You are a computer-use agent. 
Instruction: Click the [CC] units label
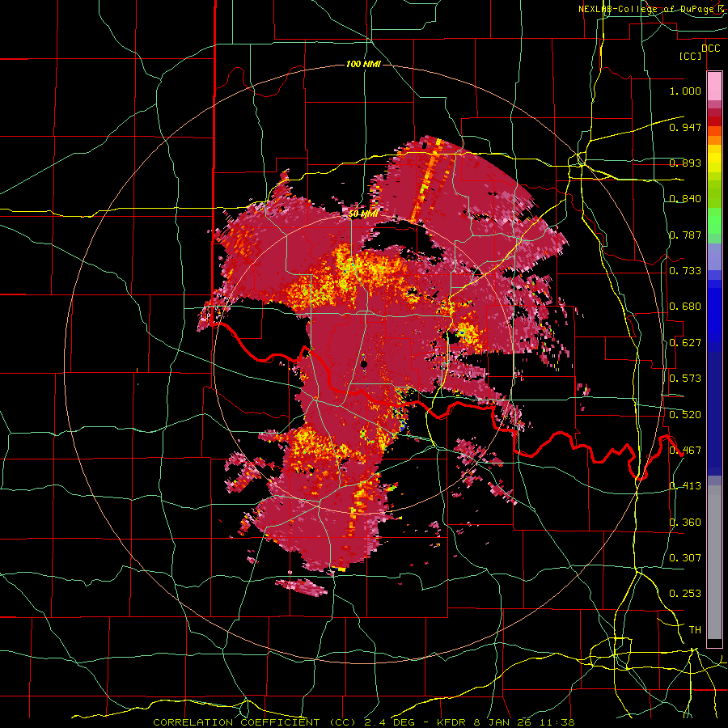tap(691, 56)
